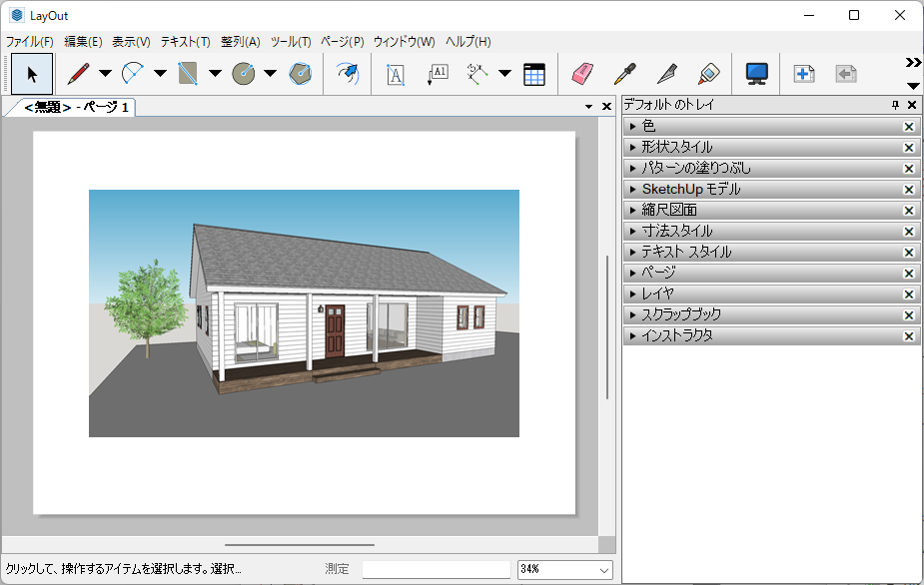Activate the Text box tool
Screen dimensions: 924x585
coord(396,74)
